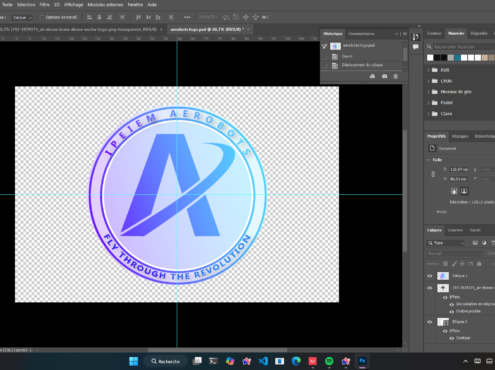Set history brush source for Déplacement du calque

324,66
